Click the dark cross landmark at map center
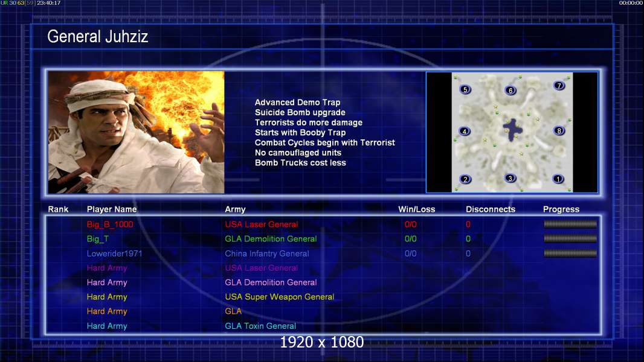Screen dimensions: 644x362 [x=512, y=130]
